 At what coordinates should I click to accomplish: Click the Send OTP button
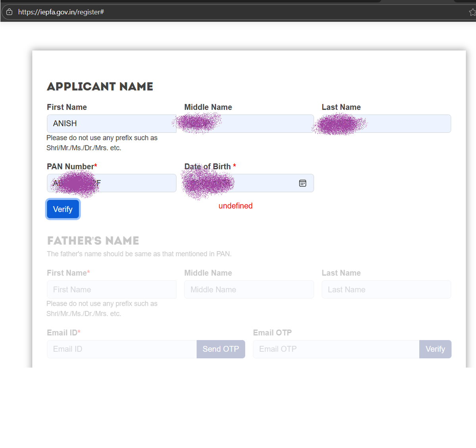pyautogui.click(x=221, y=349)
